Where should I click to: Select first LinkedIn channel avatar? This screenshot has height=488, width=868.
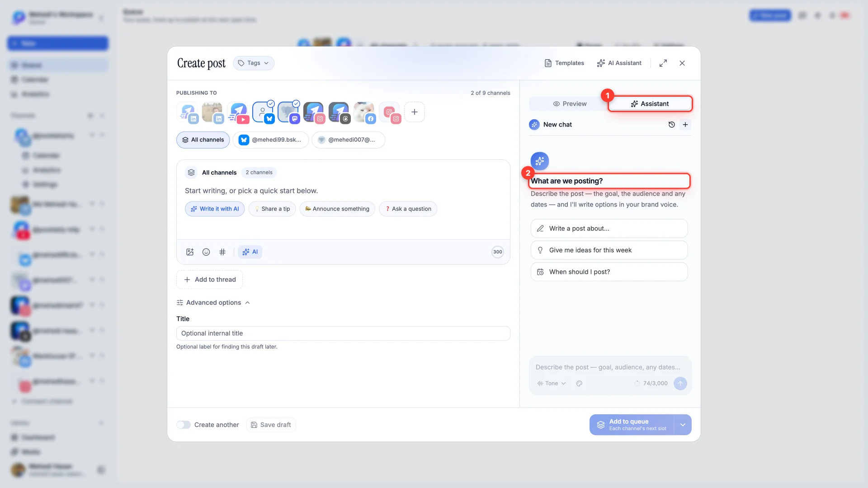(187, 112)
